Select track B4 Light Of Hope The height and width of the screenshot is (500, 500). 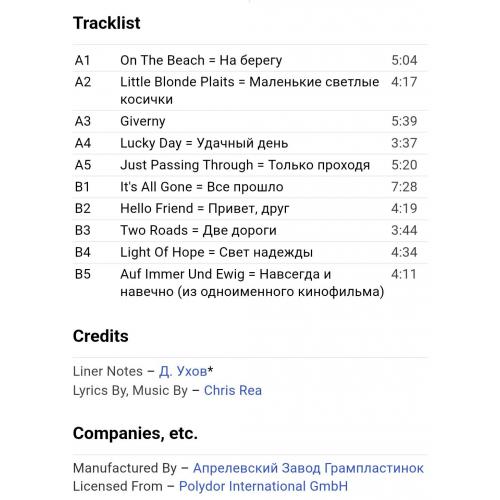point(250,252)
